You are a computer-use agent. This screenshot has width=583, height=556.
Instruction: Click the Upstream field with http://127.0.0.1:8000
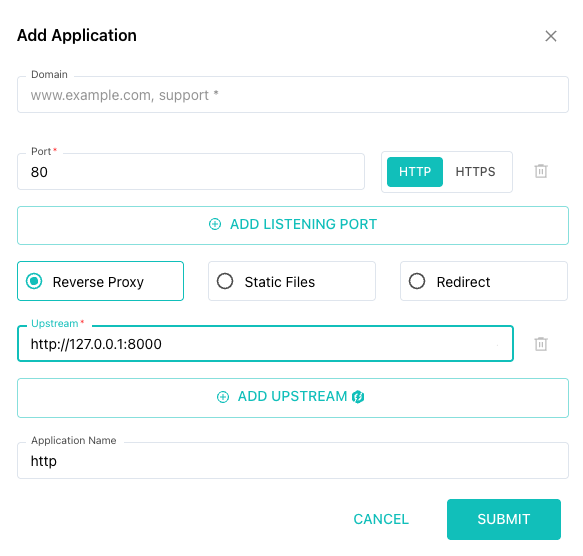(265, 344)
